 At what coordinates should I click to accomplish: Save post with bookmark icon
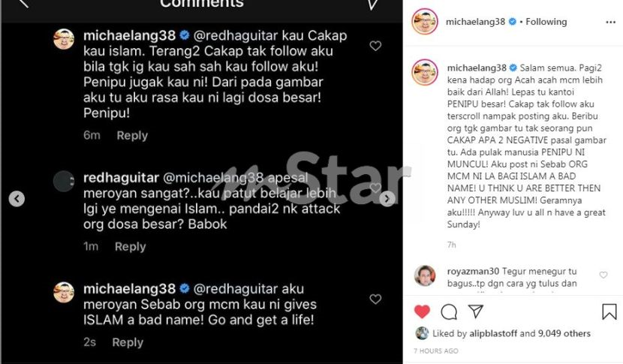pyautogui.click(x=609, y=311)
